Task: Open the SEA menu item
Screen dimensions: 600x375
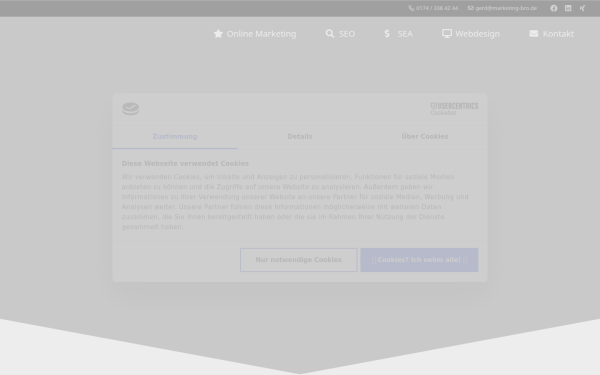Action: [x=398, y=34]
